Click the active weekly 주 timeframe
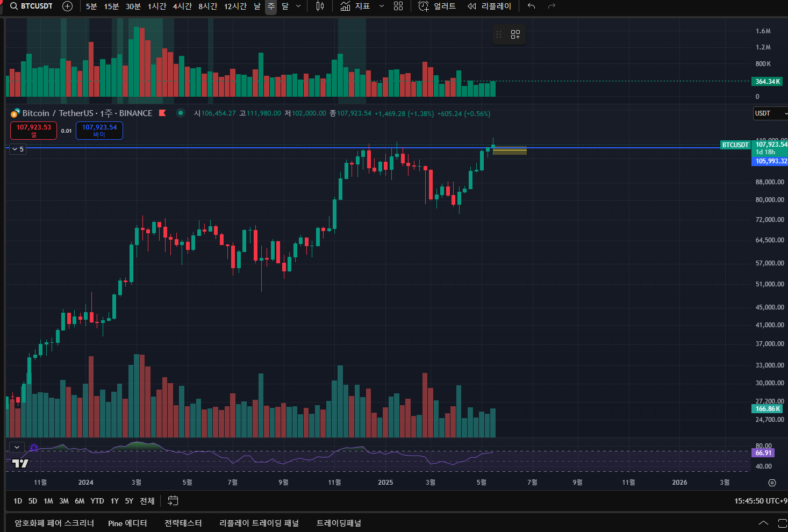 click(271, 6)
